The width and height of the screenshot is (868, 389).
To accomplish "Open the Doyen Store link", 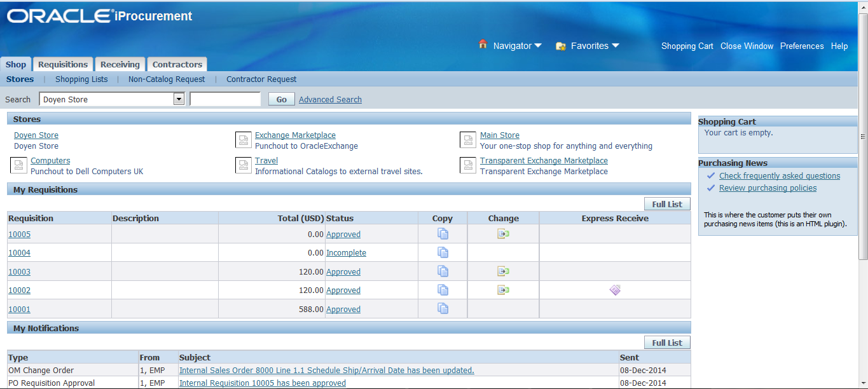I will (x=36, y=135).
